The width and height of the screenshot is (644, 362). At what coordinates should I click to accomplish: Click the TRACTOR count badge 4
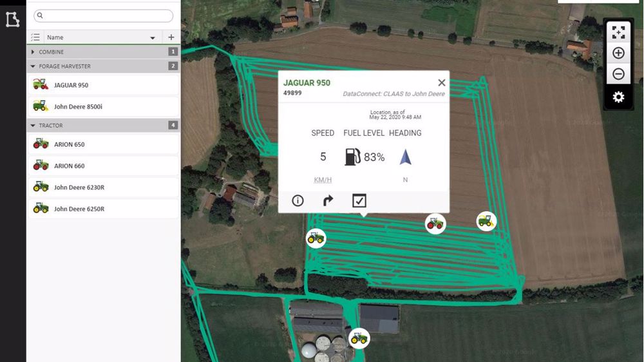point(173,126)
